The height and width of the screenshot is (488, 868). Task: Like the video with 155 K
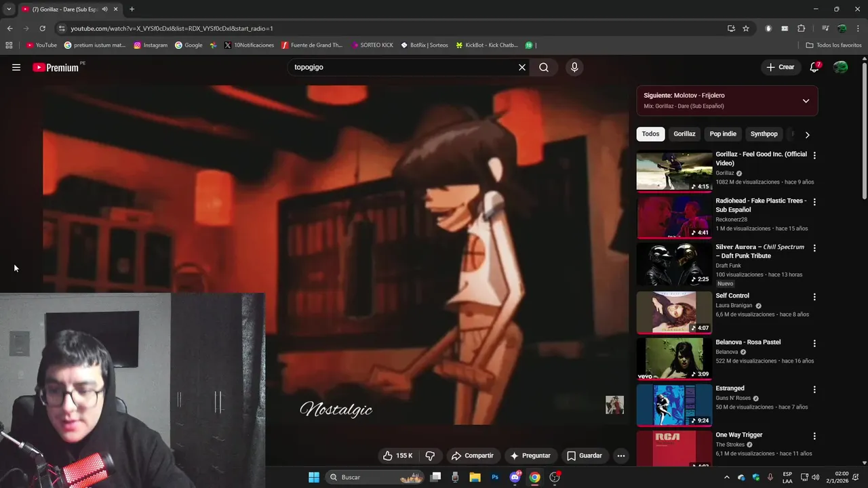coord(397,455)
